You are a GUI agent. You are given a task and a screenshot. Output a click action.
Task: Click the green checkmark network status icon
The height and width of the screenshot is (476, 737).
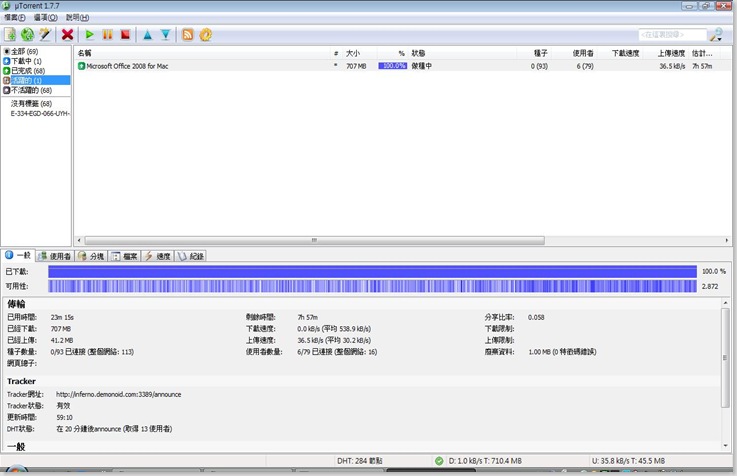pos(439,461)
